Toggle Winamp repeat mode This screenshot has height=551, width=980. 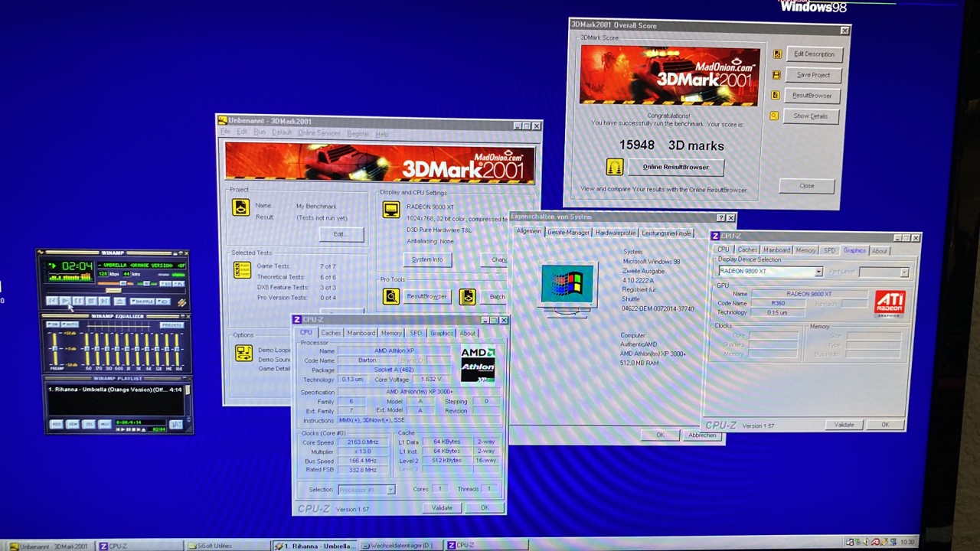tap(163, 302)
